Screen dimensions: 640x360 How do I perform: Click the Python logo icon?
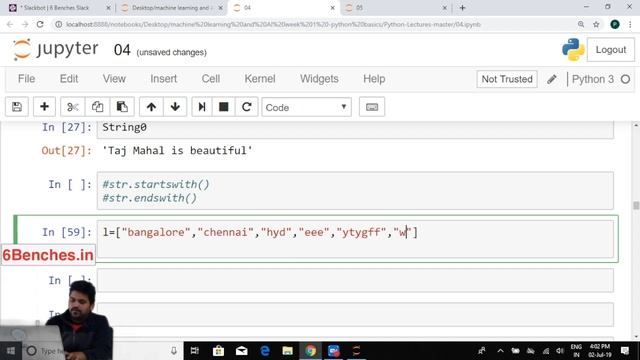573,49
